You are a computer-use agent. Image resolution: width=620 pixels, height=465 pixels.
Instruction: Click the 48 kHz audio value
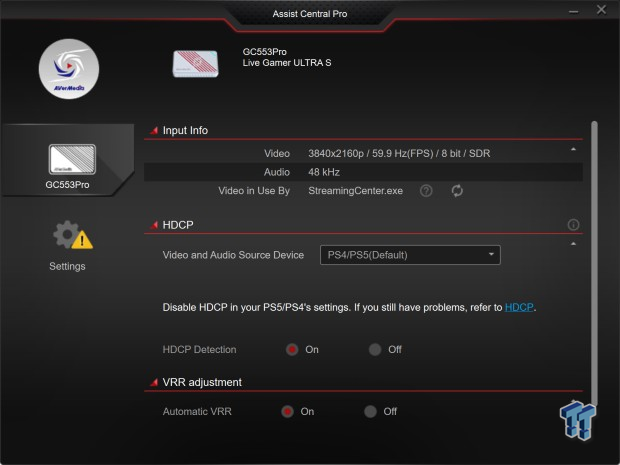tap(324, 172)
